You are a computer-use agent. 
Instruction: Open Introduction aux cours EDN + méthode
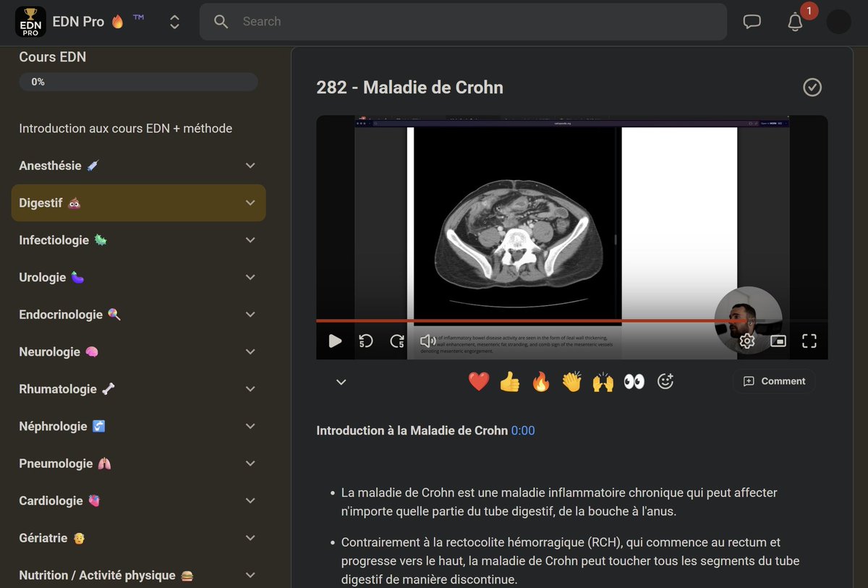tap(126, 129)
